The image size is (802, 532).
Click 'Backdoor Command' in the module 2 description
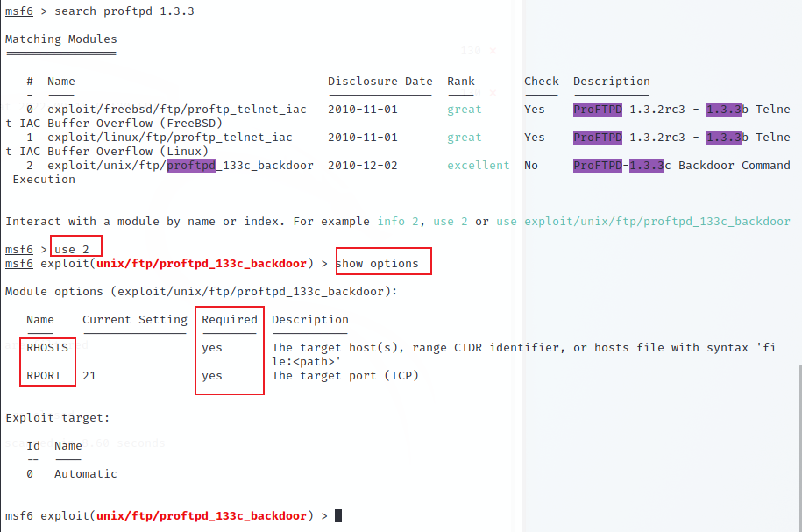735,166
